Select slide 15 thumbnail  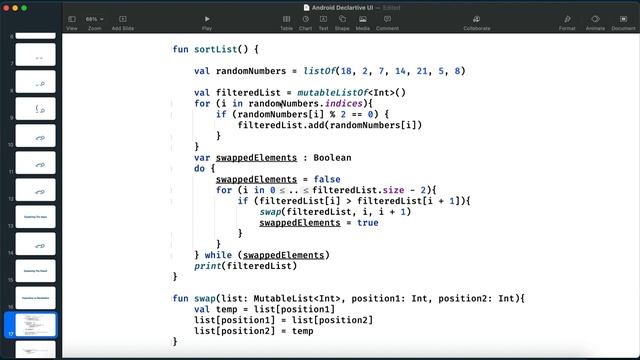click(36, 271)
